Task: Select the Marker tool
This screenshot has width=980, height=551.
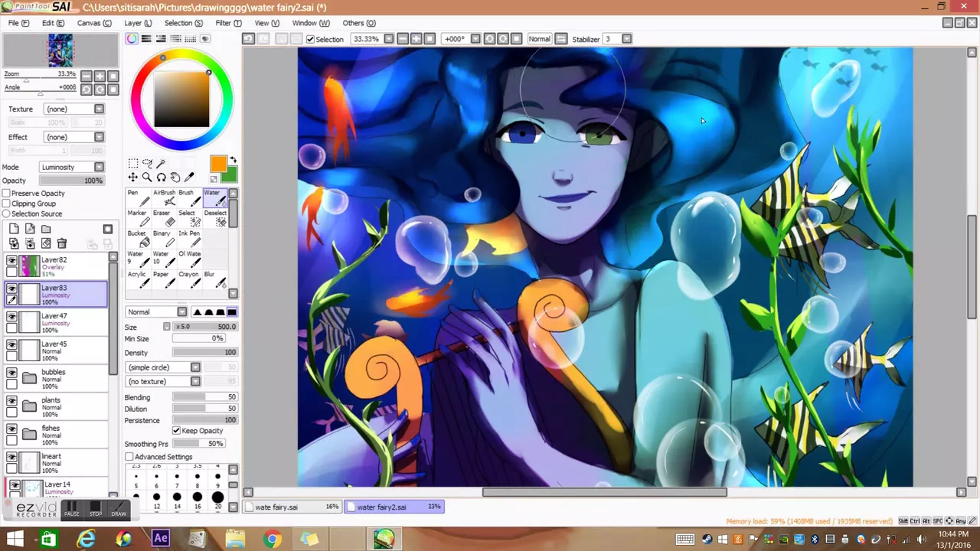Action: (138, 218)
